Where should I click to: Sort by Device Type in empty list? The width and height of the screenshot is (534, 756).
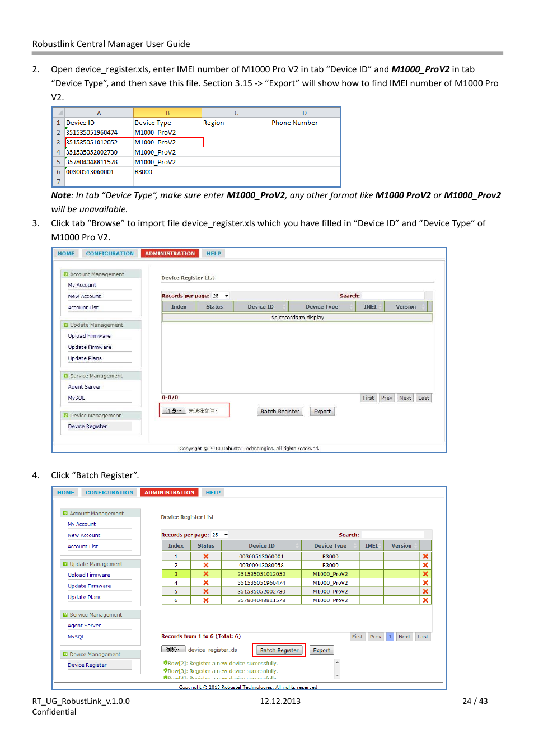(x=322, y=307)
